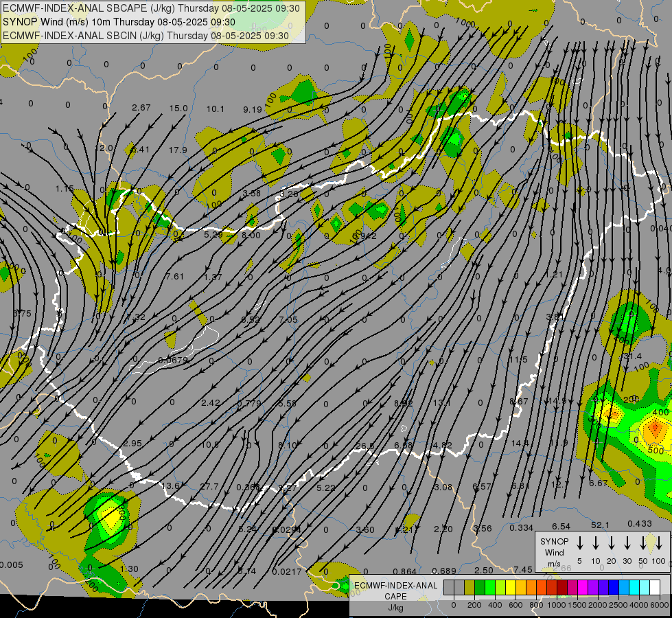This screenshot has width=672, height=618.
Task: Pick the lime yellow-green swatch in CAPE scale
Action: (500, 587)
